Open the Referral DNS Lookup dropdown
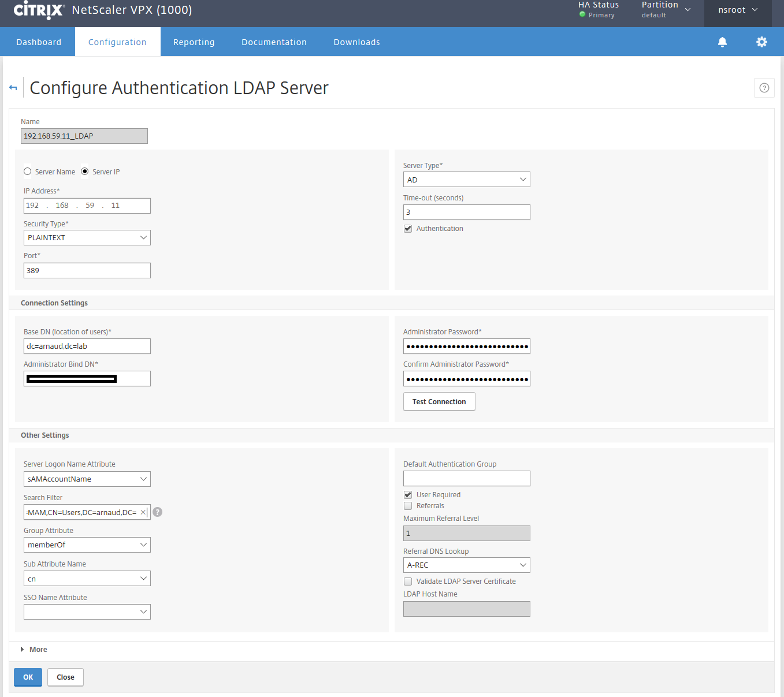 click(x=467, y=565)
